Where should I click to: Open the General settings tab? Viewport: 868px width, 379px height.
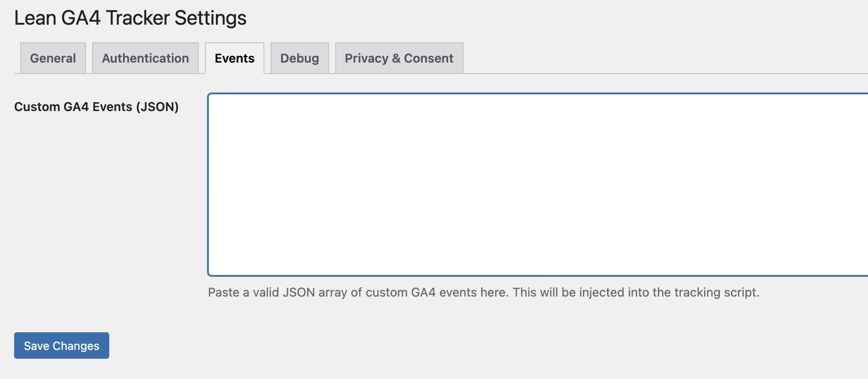[53, 58]
